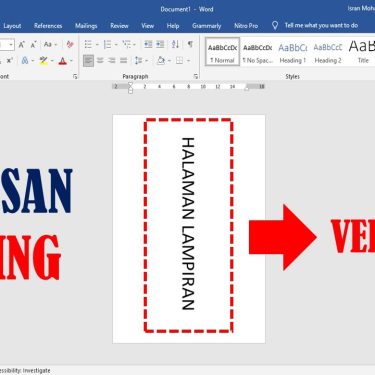Switch to the Review tab
375x375 pixels.
tap(119, 26)
